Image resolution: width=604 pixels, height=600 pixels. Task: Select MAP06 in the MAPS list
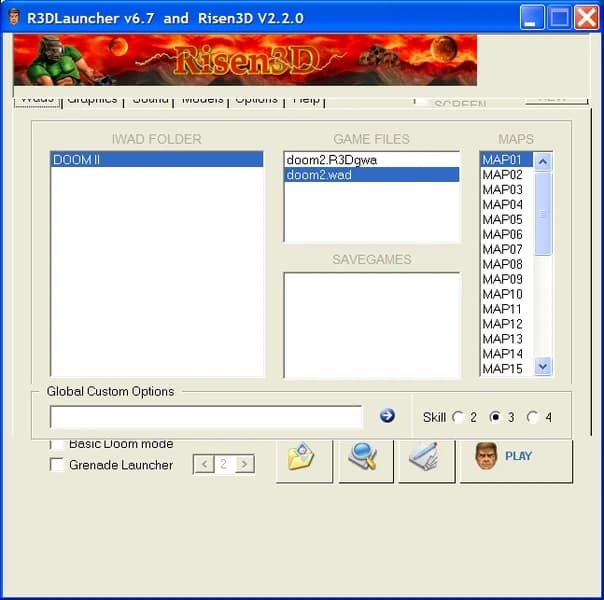coord(507,234)
